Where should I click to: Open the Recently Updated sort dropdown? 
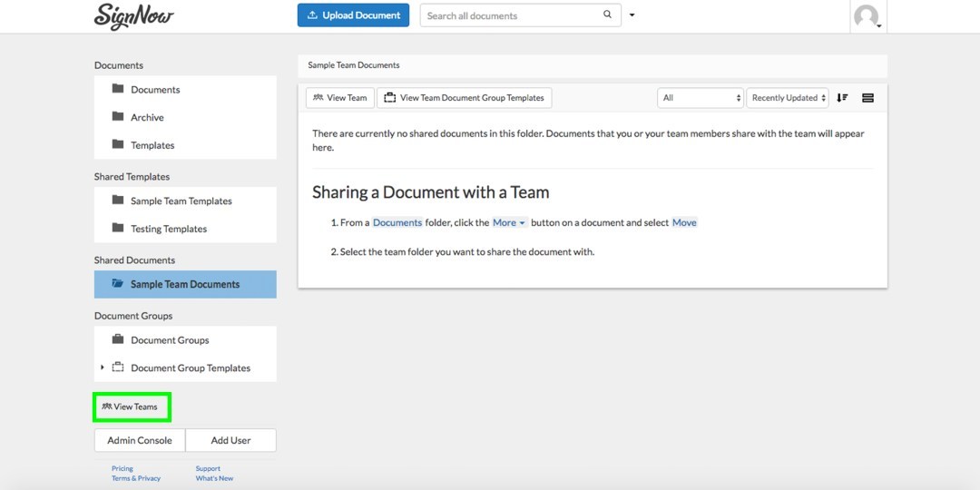click(788, 98)
